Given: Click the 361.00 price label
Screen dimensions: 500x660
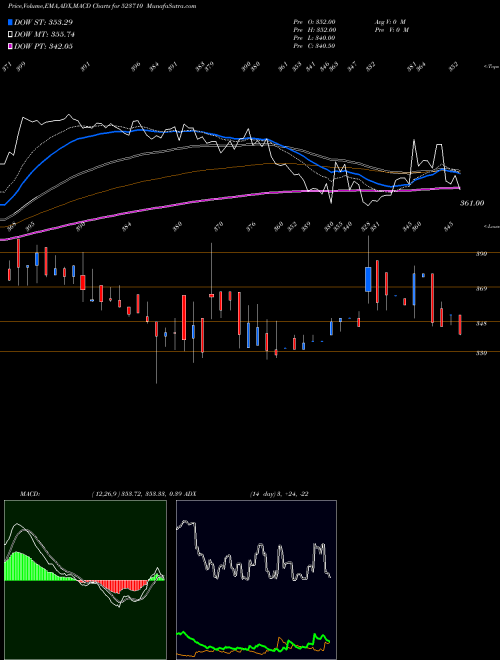Looking at the screenshot, I should click(x=472, y=203).
